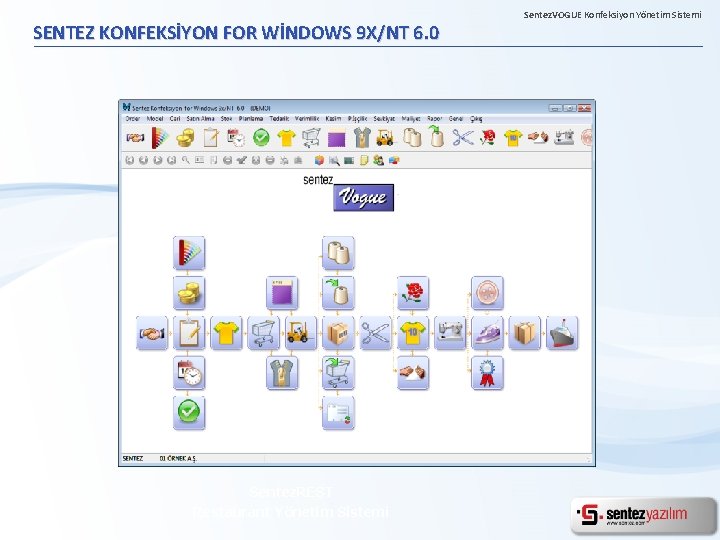Click the green checkmark icon in the top toolbar
The image size is (720, 540).
pos(261,138)
